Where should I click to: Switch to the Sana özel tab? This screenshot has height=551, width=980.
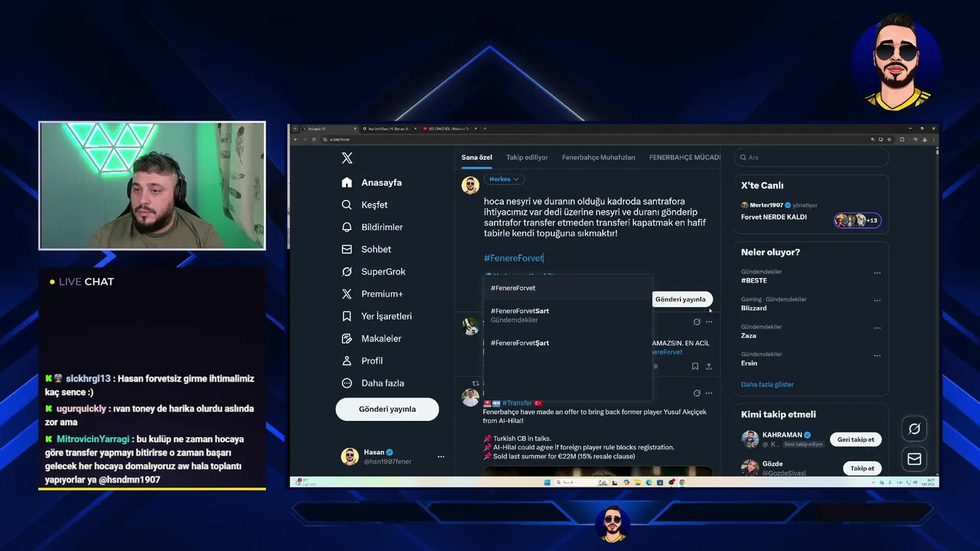click(x=477, y=158)
